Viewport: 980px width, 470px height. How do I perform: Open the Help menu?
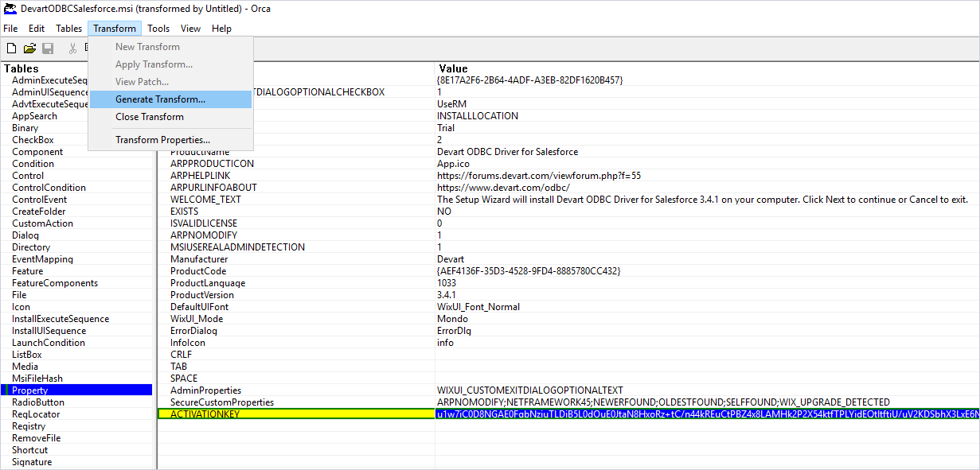pos(221,28)
